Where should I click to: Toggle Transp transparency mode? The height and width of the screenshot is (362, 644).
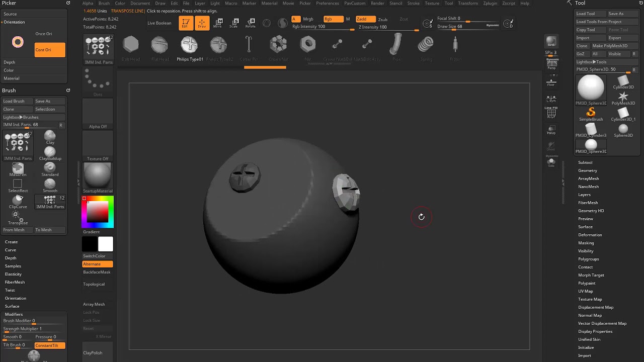pos(551,130)
